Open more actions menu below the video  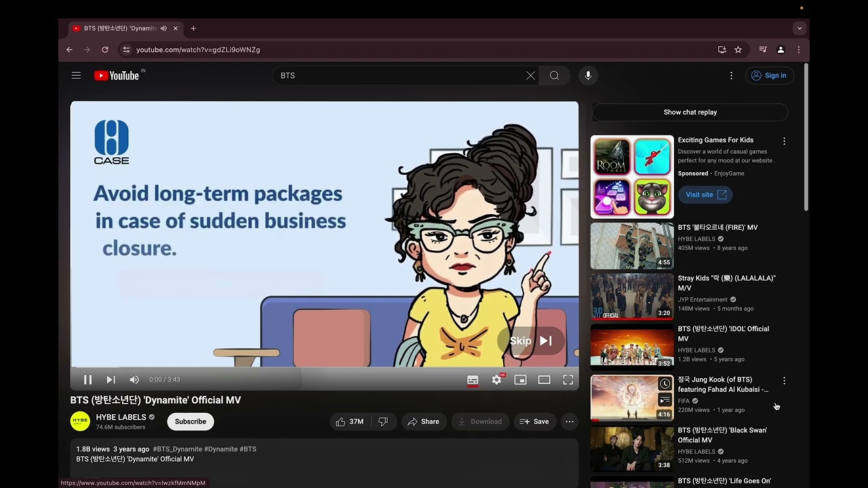coord(570,422)
